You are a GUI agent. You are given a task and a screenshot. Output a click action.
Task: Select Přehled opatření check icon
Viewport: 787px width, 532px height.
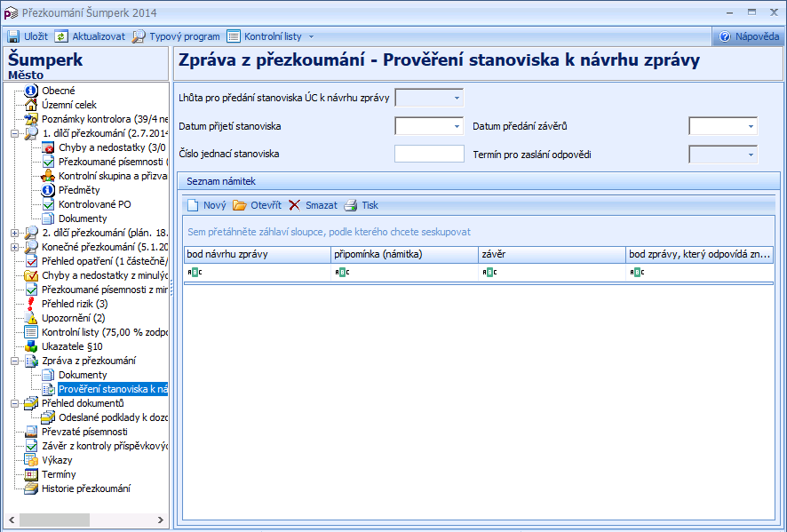31,261
